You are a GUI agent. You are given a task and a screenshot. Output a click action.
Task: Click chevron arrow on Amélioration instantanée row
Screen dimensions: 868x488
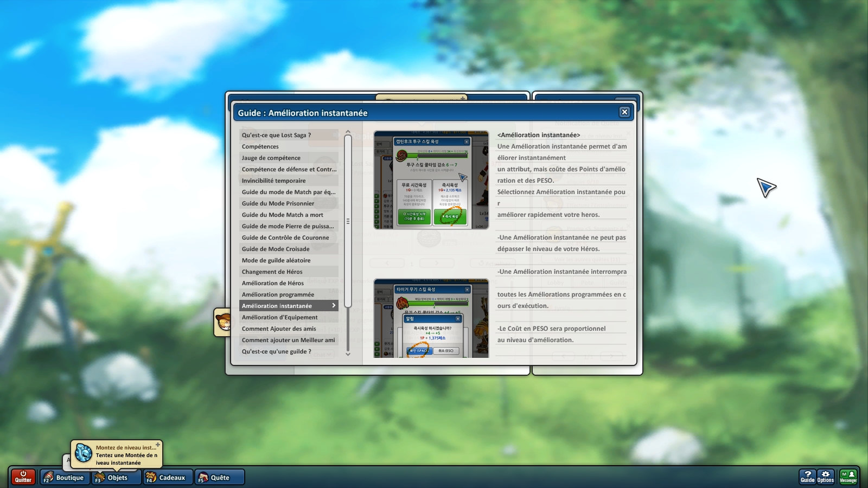[x=334, y=306]
